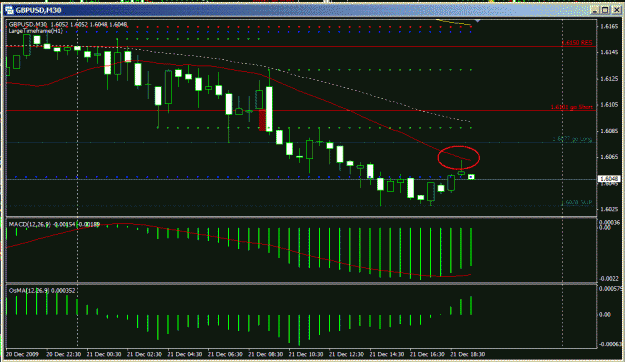Select the 'SUP' support level label
This screenshot has height=362, width=625.
point(577,203)
